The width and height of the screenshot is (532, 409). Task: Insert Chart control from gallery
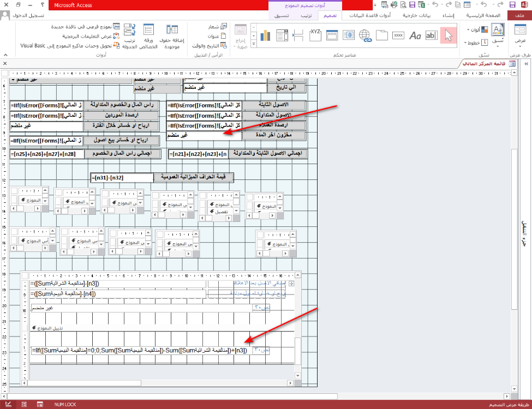pos(266,35)
